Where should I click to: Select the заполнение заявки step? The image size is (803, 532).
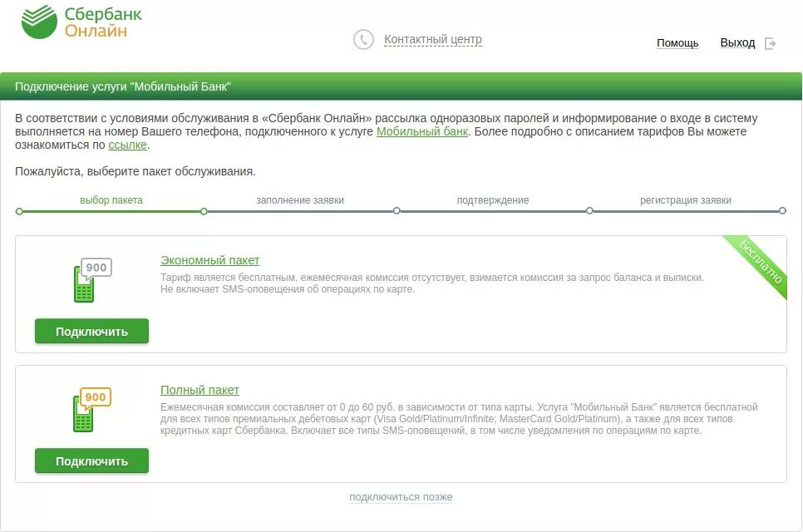coord(300,200)
